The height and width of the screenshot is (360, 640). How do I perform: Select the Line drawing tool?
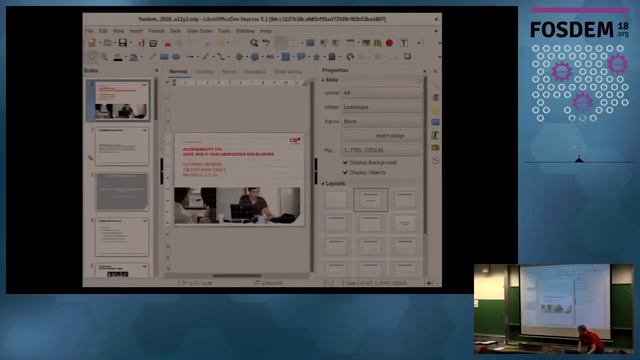click(x=153, y=57)
